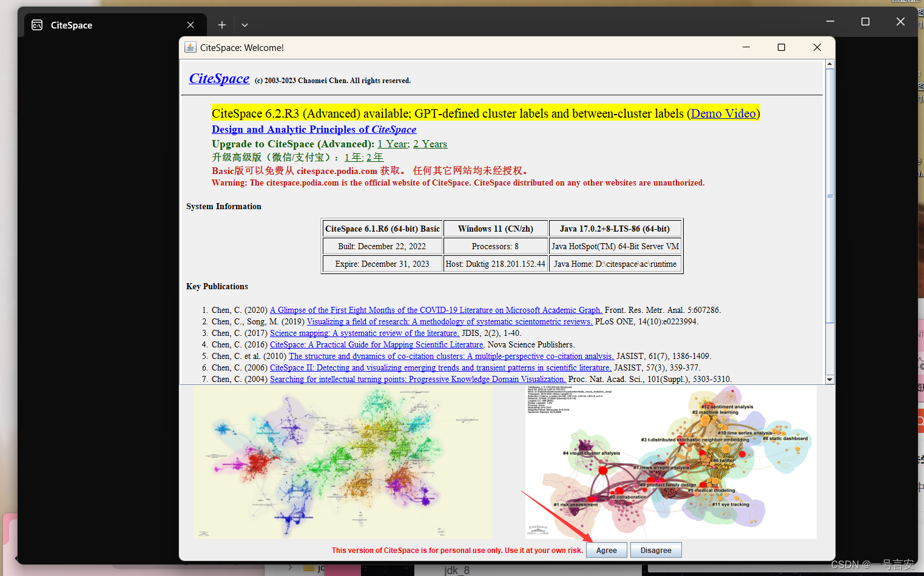Click the Java icon in Welcome title bar
Screen dimensions: 924x576
[191, 47]
